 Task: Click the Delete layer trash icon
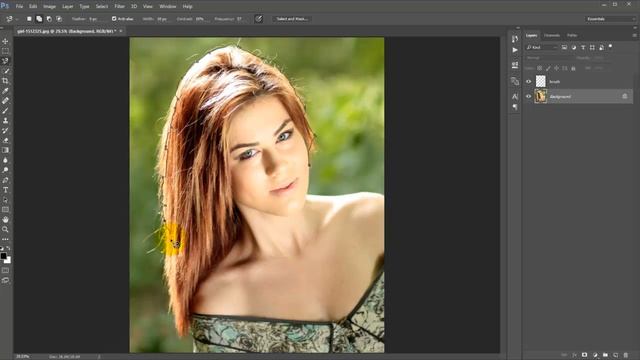click(626, 355)
